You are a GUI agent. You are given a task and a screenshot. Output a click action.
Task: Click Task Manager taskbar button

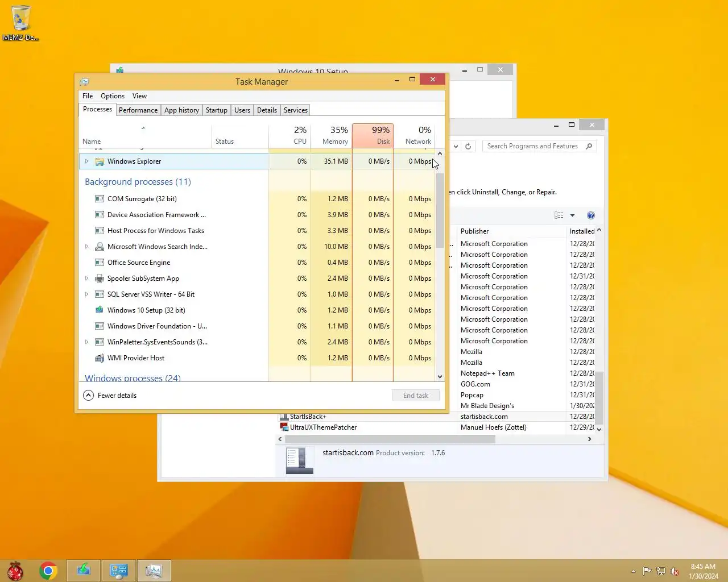click(x=154, y=571)
